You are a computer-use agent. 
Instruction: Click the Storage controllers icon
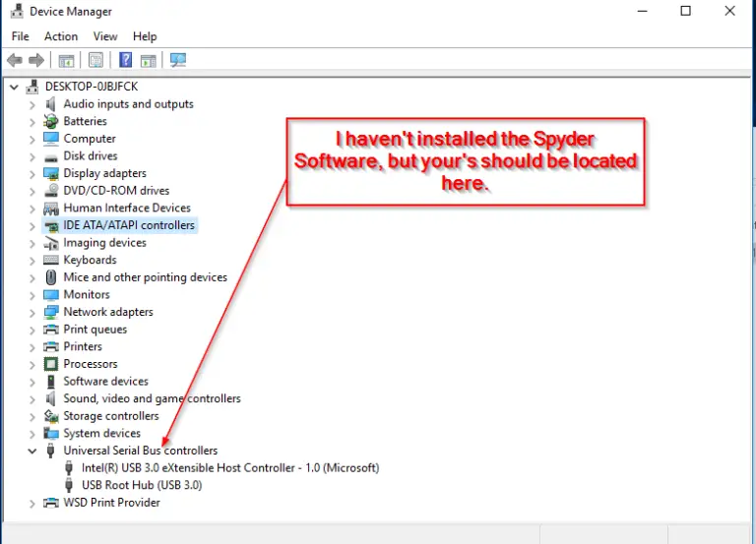tap(50, 416)
